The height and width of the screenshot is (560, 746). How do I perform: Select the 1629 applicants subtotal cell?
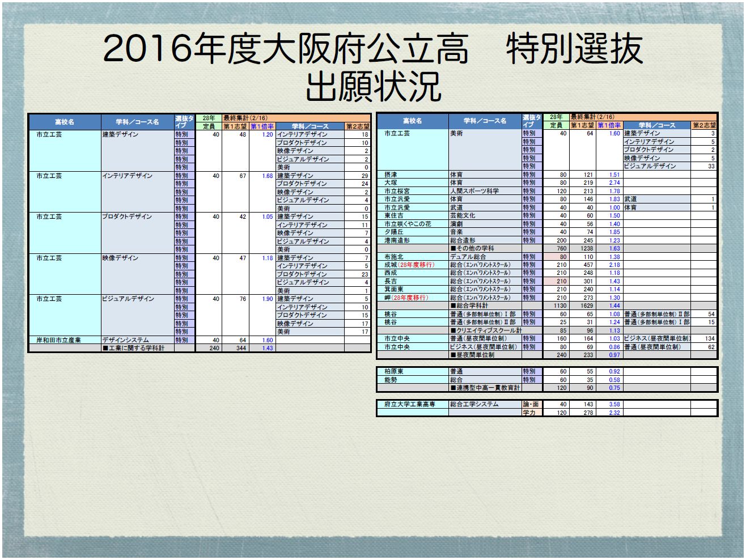[x=583, y=306]
